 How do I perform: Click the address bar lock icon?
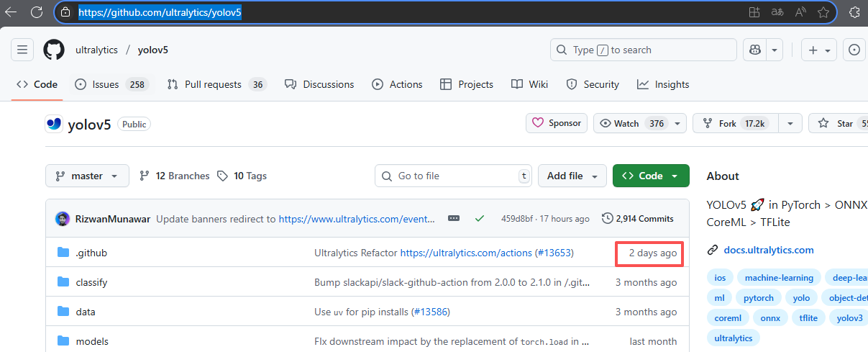point(65,12)
